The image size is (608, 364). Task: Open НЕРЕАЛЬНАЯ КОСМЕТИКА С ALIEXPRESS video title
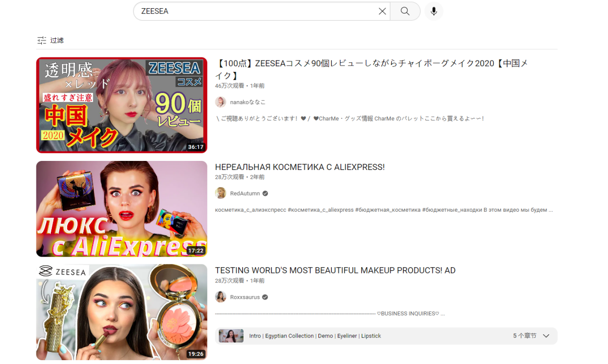click(x=300, y=167)
